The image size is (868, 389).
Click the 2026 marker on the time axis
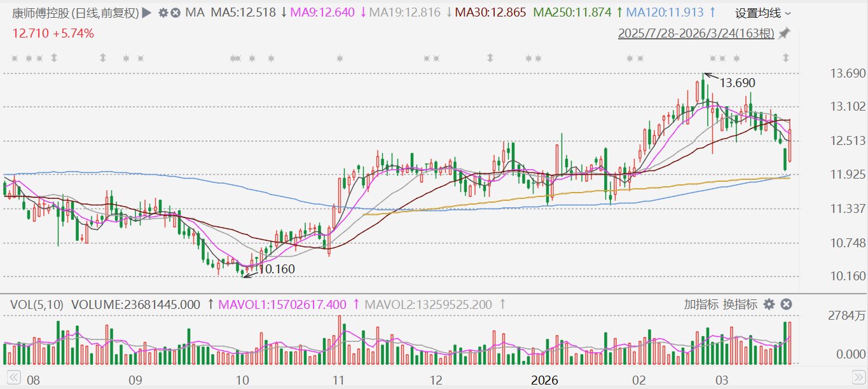click(x=544, y=380)
